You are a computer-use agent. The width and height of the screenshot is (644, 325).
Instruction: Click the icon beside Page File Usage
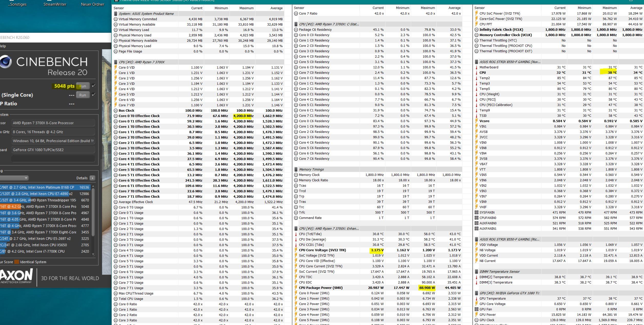pos(116,51)
